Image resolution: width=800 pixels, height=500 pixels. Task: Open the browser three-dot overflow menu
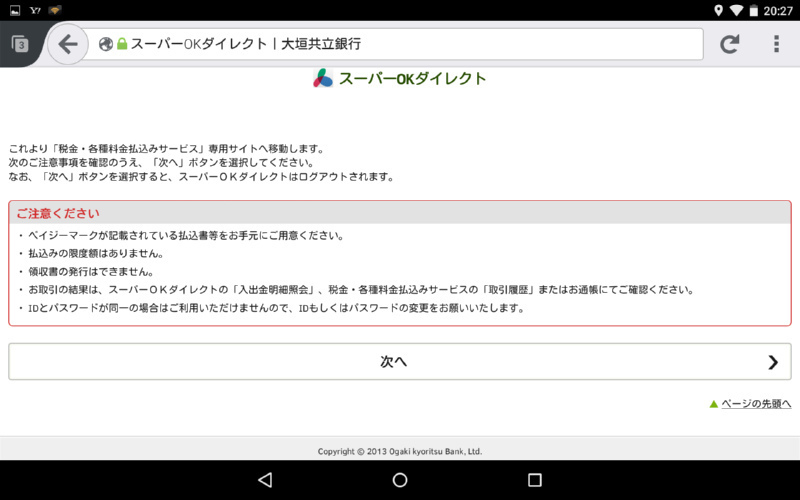(776, 44)
